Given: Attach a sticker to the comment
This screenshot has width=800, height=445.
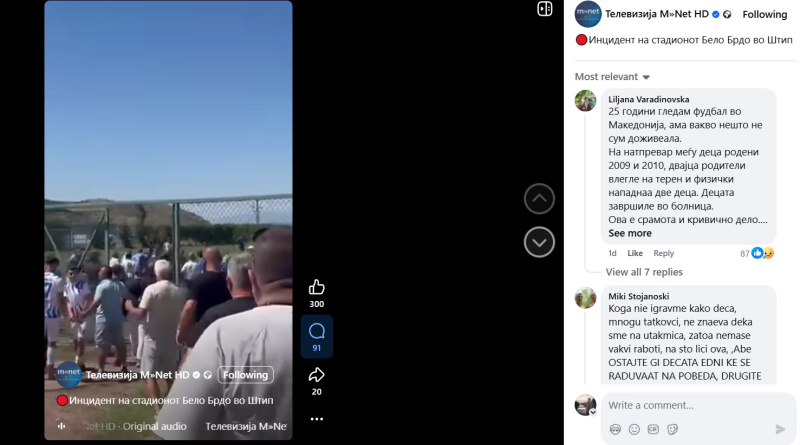Looking at the screenshot, I should [672, 430].
